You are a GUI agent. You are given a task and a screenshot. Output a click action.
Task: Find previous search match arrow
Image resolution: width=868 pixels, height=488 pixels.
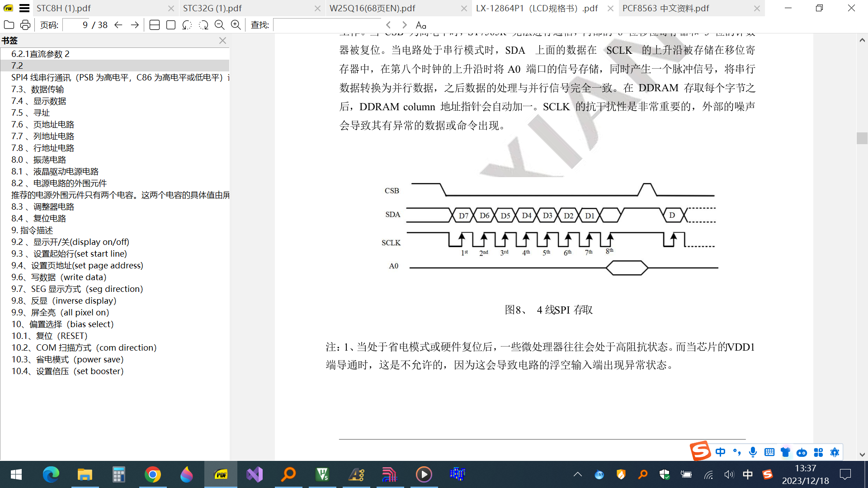coord(388,25)
